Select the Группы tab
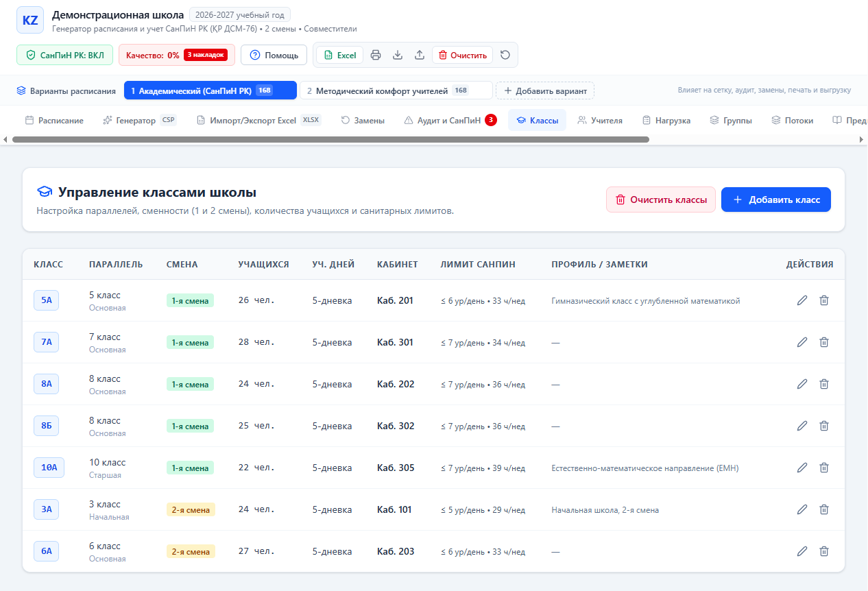868x591 pixels. (731, 121)
